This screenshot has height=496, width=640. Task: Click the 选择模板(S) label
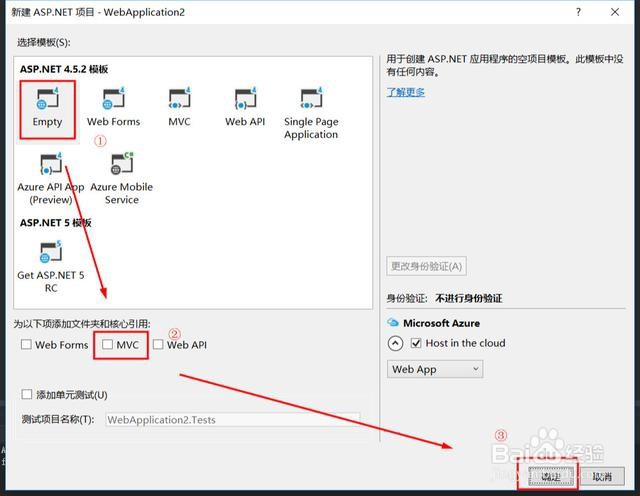click(44, 42)
